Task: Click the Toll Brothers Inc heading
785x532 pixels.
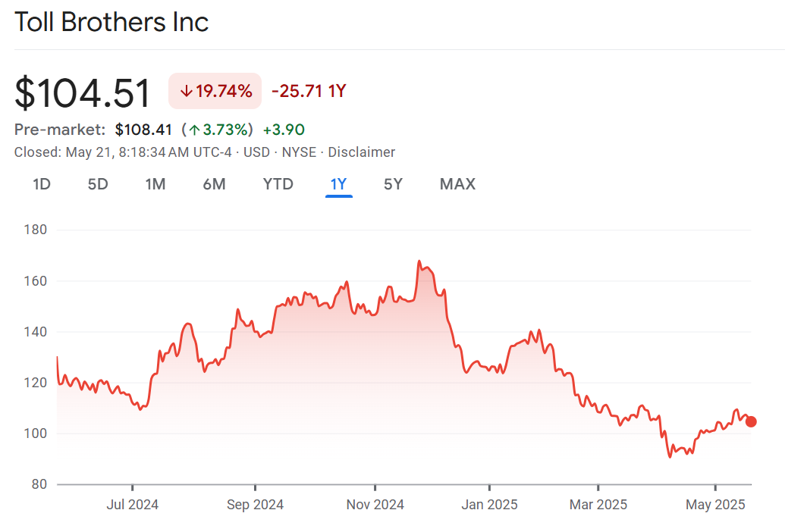Action: point(111,22)
